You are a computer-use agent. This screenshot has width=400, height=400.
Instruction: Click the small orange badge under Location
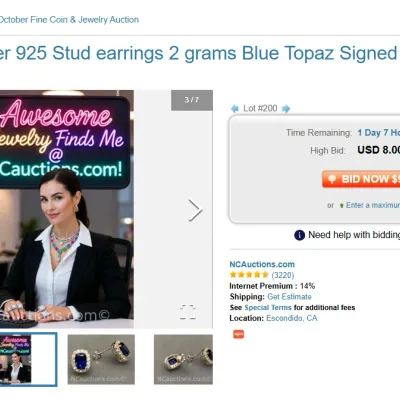(x=238, y=334)
